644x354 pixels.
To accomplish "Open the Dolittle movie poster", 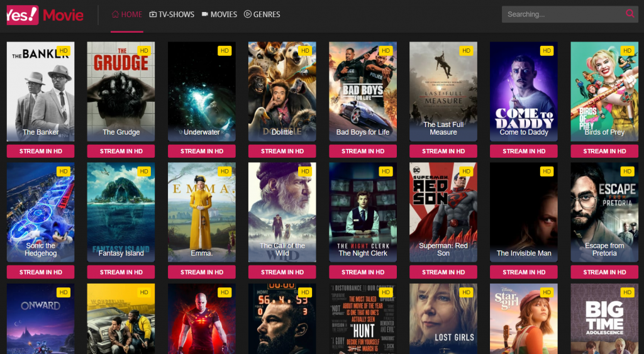I will coord(282,92).
